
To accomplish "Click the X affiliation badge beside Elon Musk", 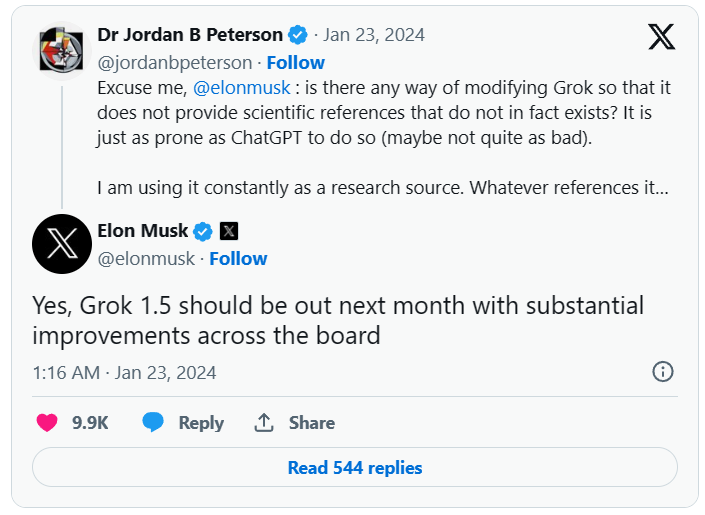I will pyautogui.click(x=229, y=231).
